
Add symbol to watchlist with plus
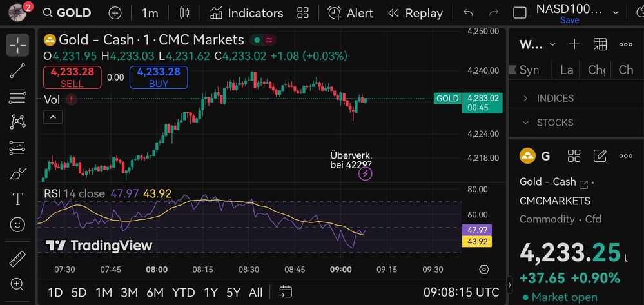pos(574,44)
